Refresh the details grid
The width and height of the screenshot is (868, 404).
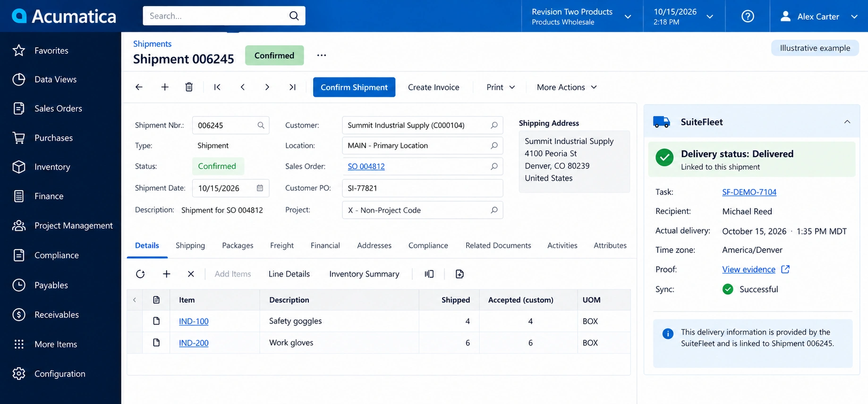click(140, 274)
